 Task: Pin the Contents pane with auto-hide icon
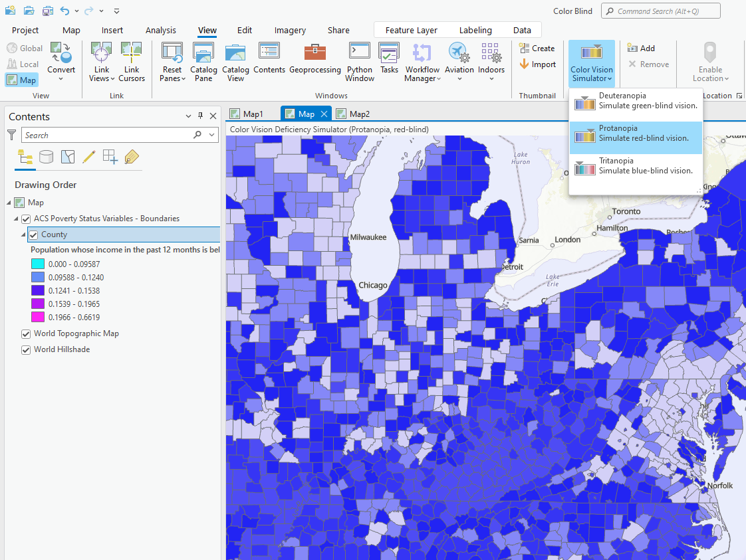click(200, 116)
